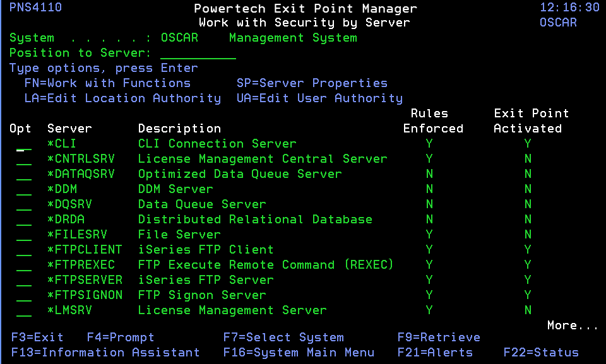
Task: Go to F16=System Main Menu
Action: pos(299,353)
